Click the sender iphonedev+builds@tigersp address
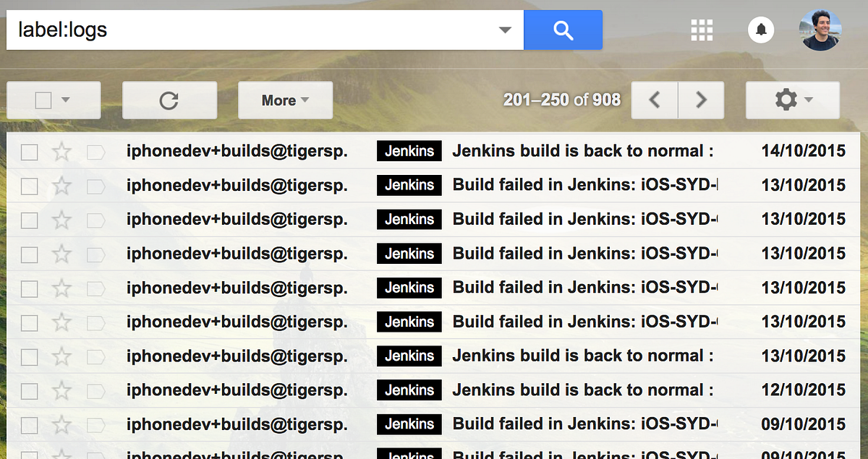This screenshot has height=459, width=868. coord(237,151)
